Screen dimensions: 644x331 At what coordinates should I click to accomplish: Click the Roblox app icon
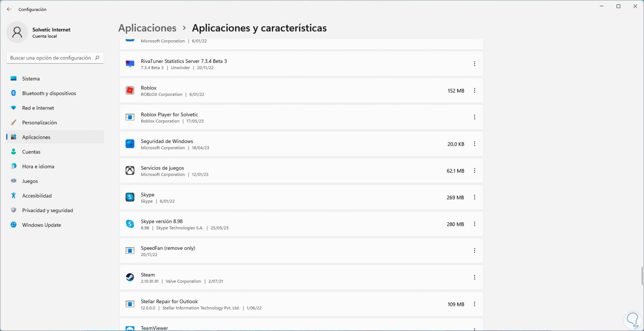point(130,91)
